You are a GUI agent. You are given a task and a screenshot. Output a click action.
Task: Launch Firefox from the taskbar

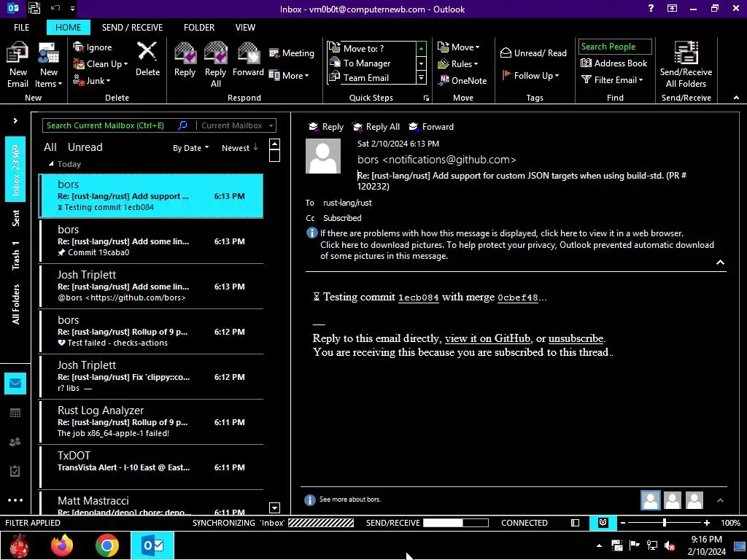(62, 545)
